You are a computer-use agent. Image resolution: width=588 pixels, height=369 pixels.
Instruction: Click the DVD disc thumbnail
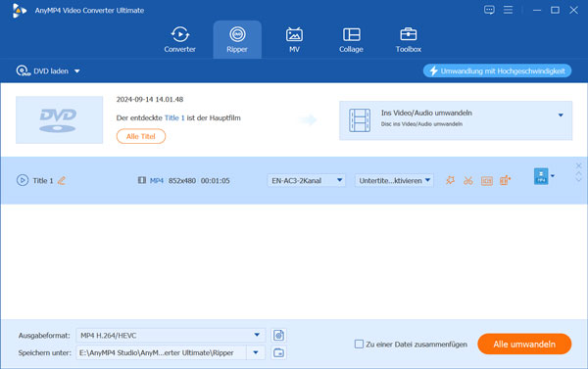[59, 119]
